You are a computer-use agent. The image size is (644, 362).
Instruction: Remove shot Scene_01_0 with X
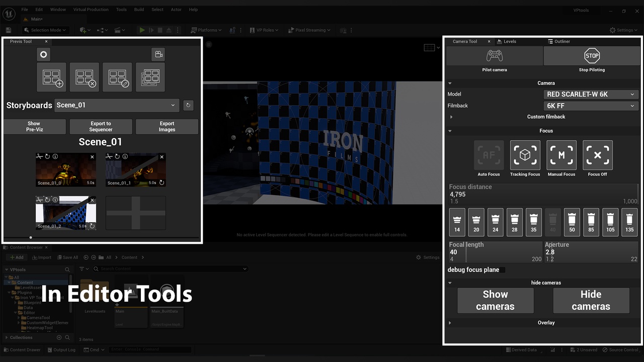(92, 157)
